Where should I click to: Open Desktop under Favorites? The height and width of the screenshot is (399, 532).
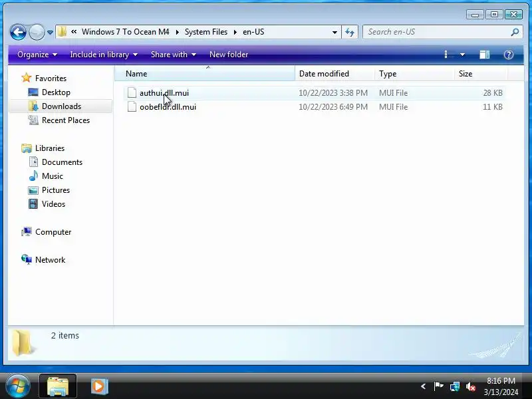tap(56, 92)
